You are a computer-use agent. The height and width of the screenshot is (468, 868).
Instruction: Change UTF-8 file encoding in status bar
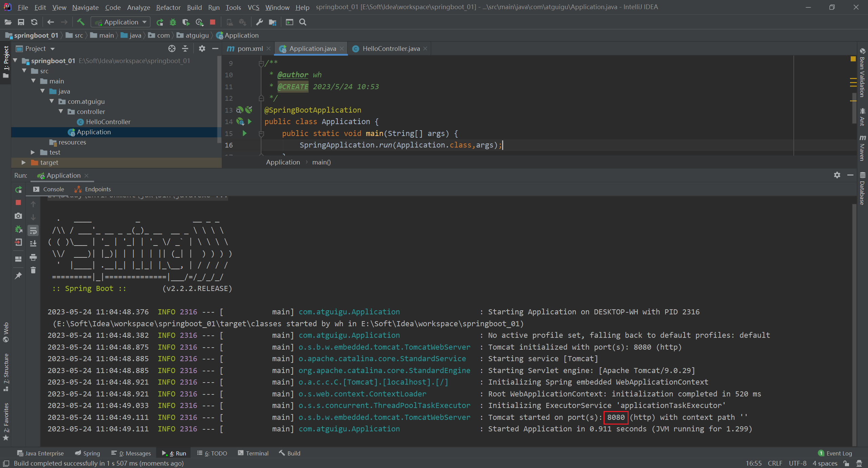[x=797, y=463]
